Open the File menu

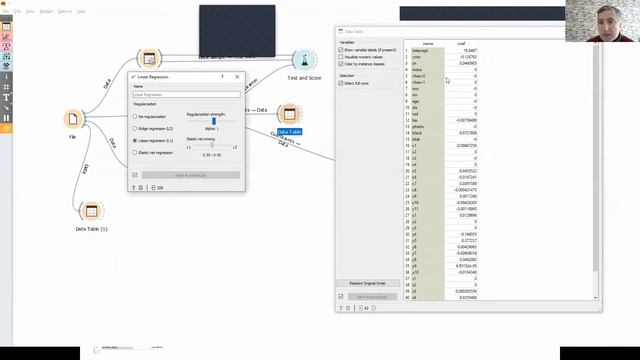(x=6, y=11)
